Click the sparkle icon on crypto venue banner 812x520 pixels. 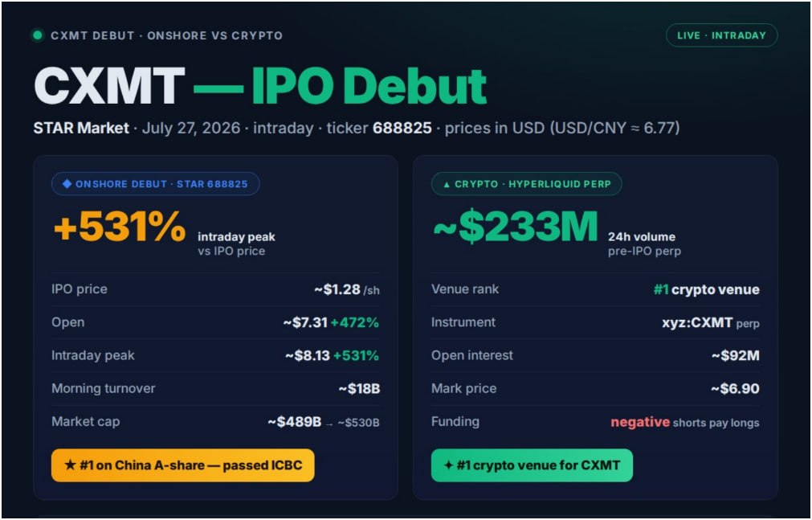[x=448, y=465]
